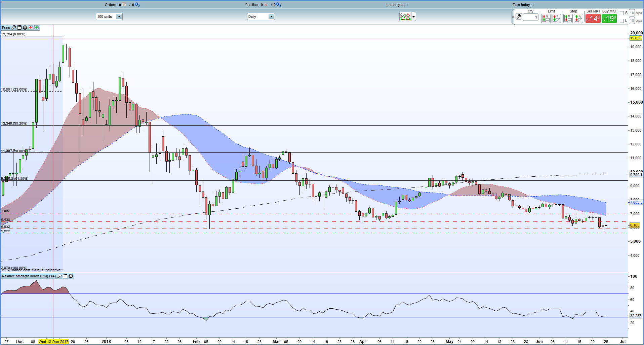Click Relative strength index (RSI) title
644x345 pixels.
(29, 276)
